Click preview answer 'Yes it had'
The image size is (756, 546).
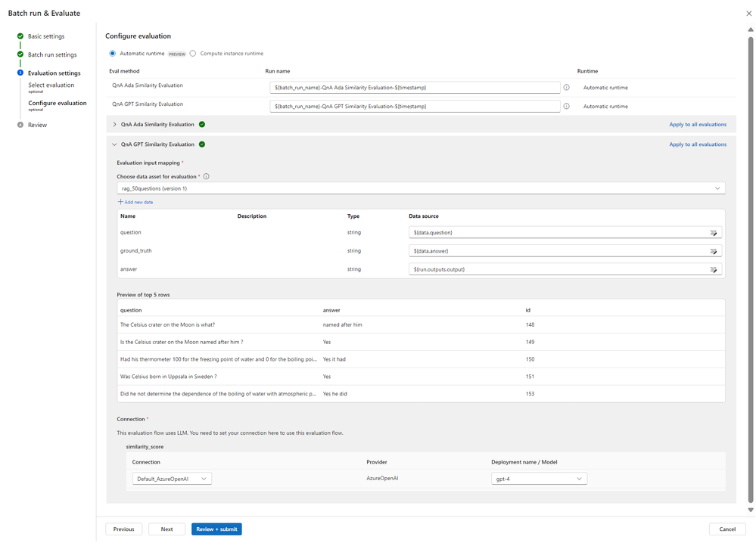click(x=334, y=359)
